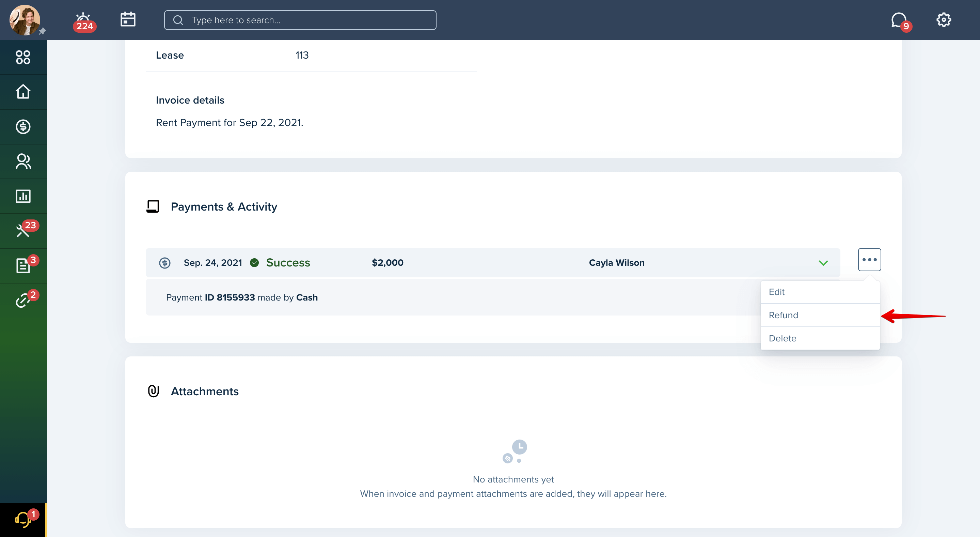Click the $2,000 payment amount

pos(387,263)
